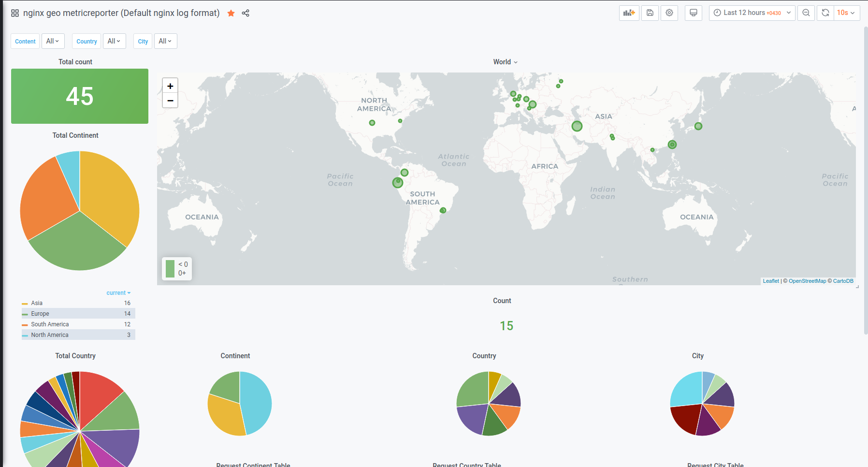Click the Count value 15
This screenshot has width=868, height=467.
(x=506, y=326)
